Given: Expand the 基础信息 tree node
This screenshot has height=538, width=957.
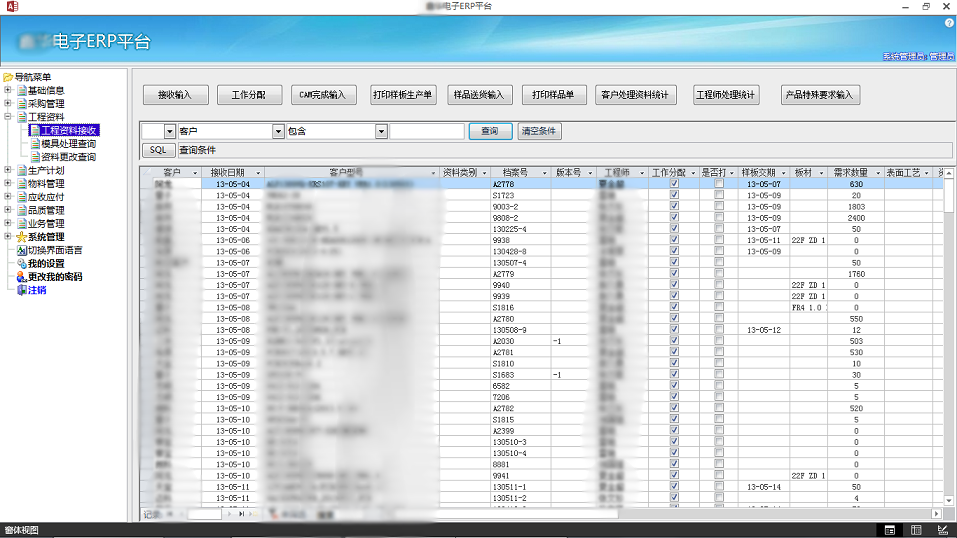Looking at the screenshot, I should pos(8,90).
